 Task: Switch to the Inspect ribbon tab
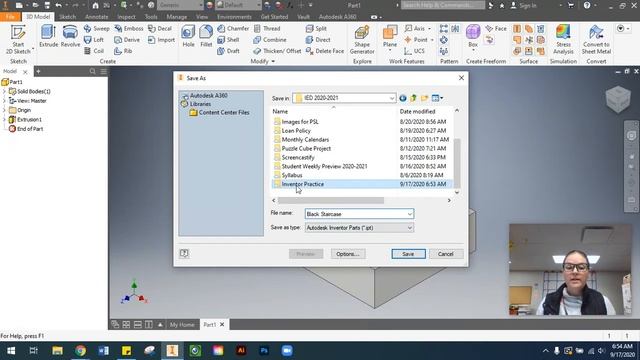[x=126, y=17]
